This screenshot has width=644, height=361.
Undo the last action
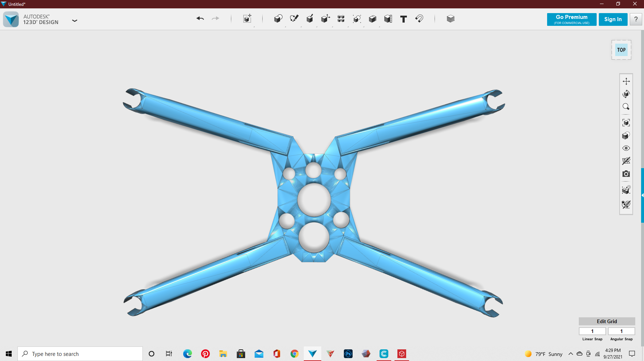pos(200,19)
